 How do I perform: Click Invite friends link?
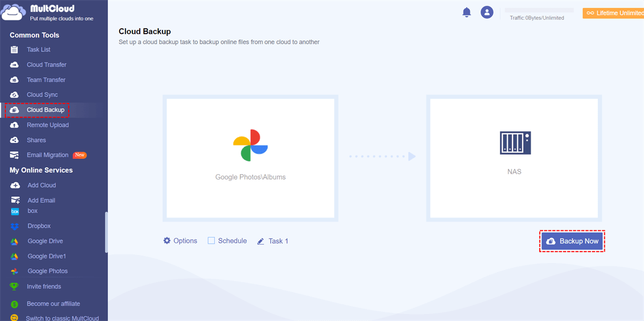pos(44,286)
